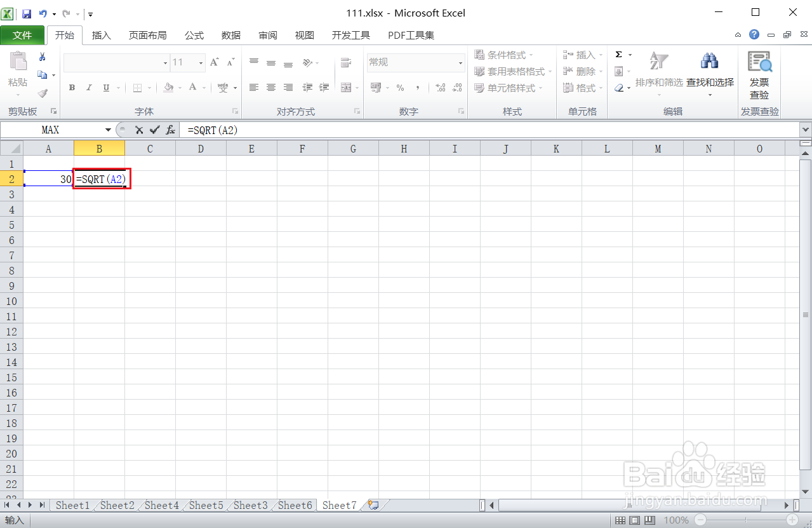
Task: Click the Sort and Filter icon
Action: pos(659,61)
